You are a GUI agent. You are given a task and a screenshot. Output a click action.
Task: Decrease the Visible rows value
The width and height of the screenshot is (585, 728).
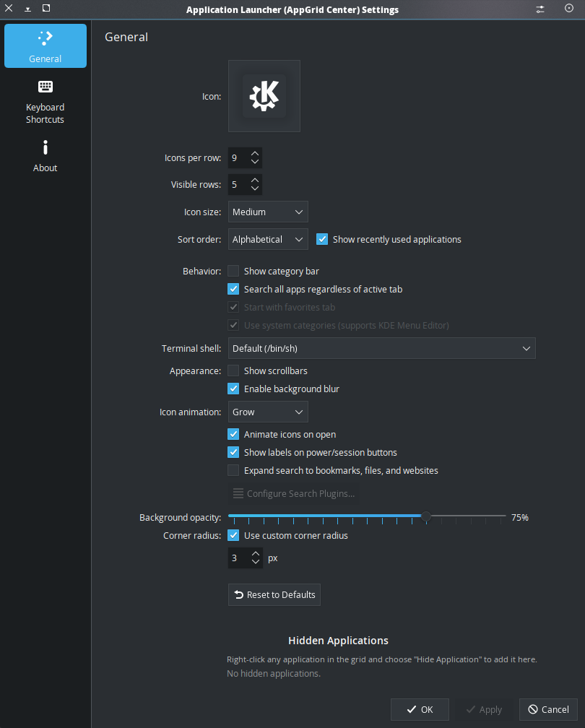click(x=255, y=188)
